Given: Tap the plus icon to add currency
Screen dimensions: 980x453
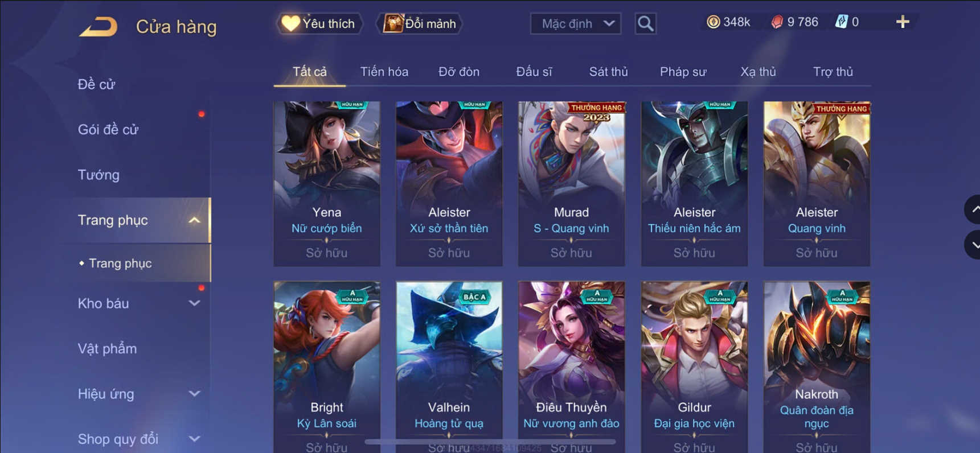Looking at the screenshot, I should (x=903, y=22).
